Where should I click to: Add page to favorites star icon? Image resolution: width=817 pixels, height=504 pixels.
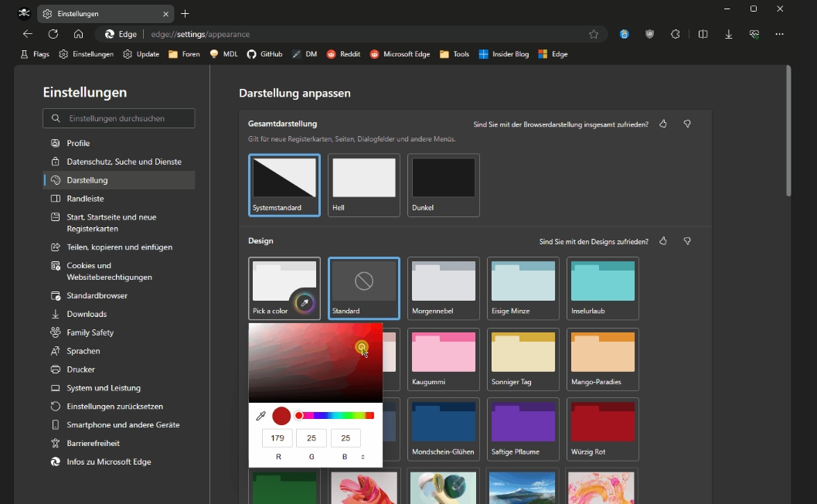[x=594, y=35]
